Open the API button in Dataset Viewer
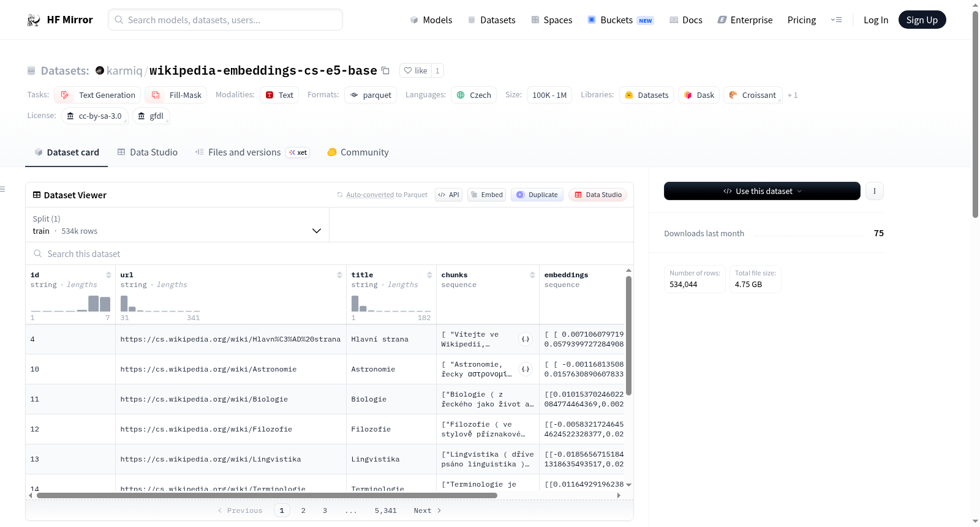 (448, 195)
